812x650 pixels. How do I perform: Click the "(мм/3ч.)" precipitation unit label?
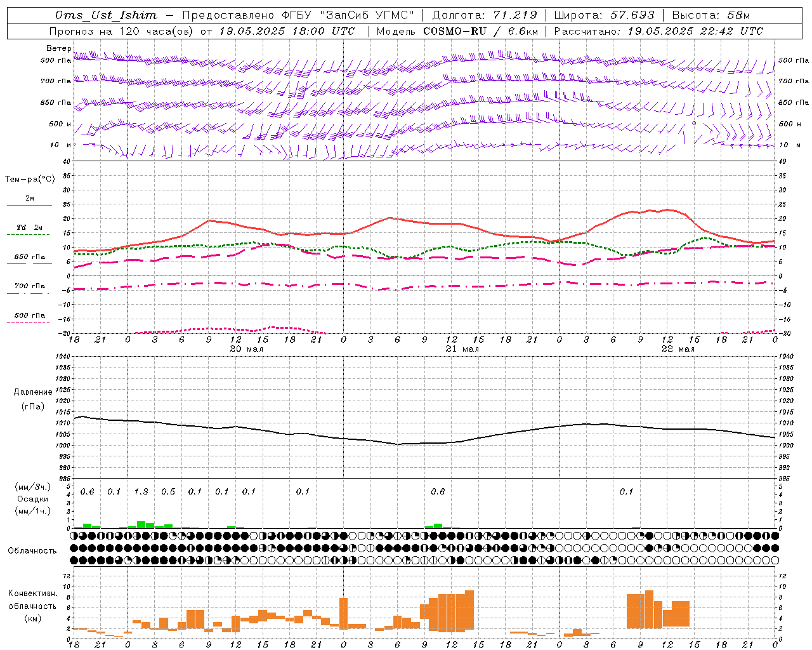tap(32, 487)
